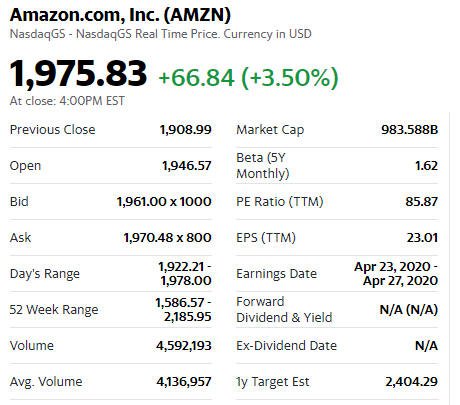Select the Market Cap value 983.588B

tap(410, 130)
